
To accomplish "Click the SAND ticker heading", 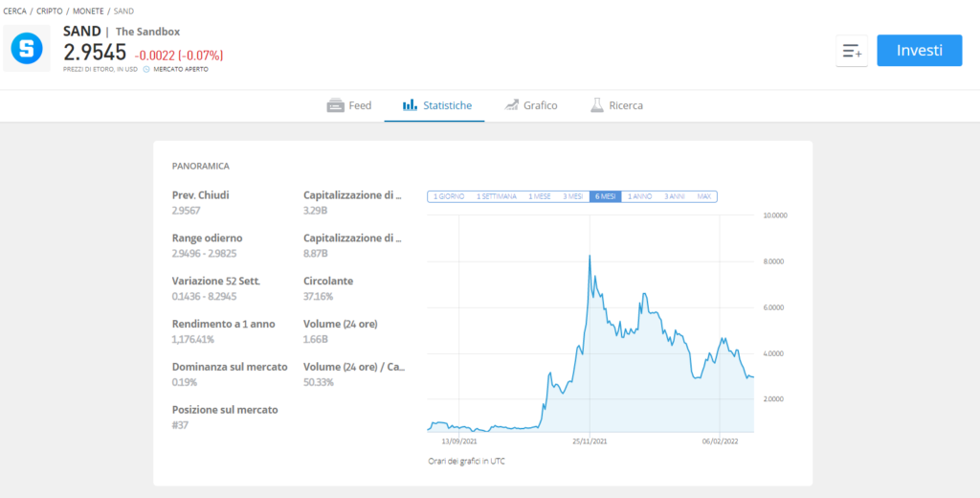I will click(82, 32).
